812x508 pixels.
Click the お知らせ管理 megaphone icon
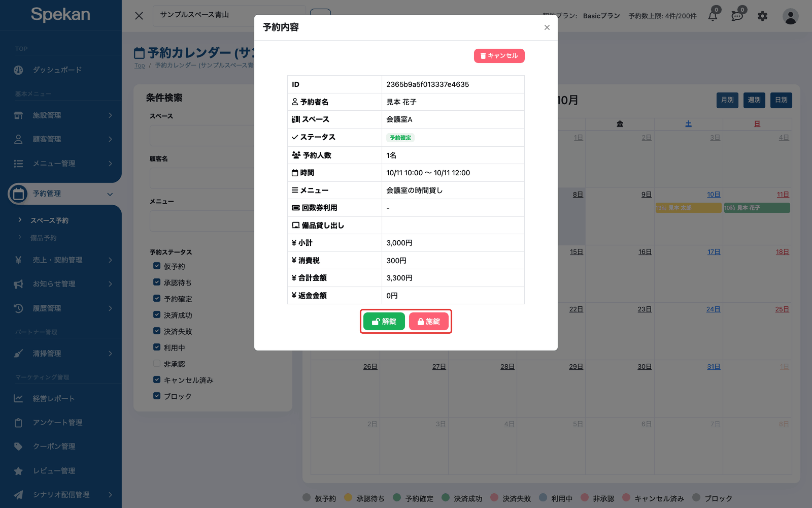pos(18,284)
